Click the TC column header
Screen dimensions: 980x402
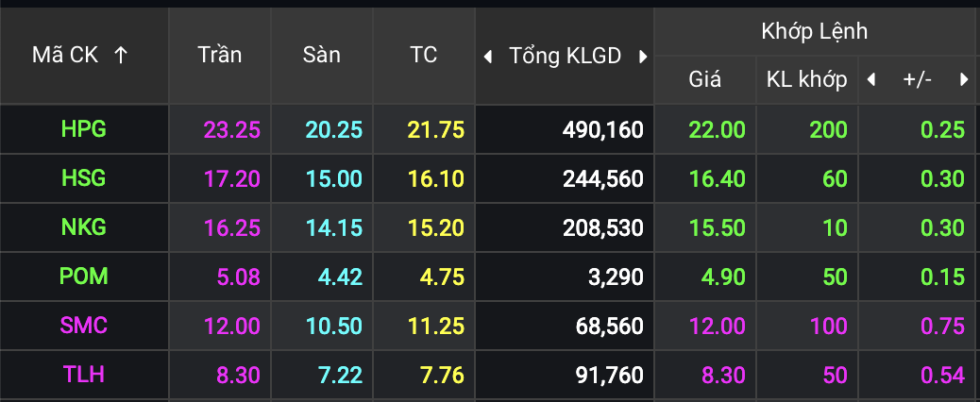click(424, 56)
